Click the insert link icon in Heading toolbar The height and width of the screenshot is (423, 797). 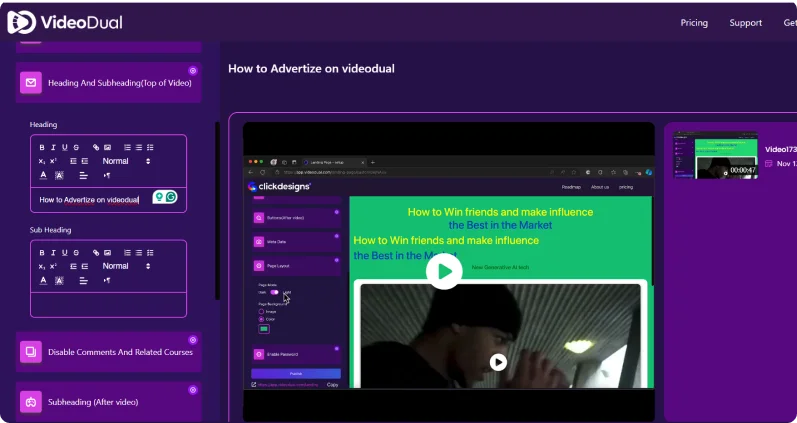[x=96, y=147]
